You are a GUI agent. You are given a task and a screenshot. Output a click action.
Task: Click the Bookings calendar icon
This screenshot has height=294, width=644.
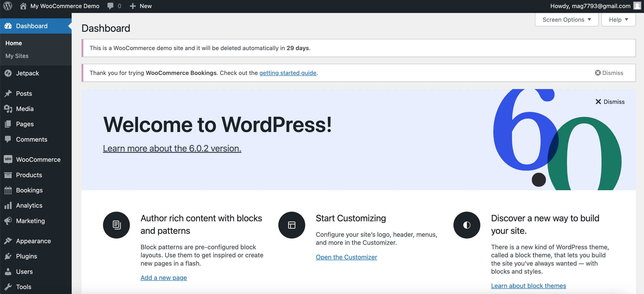(x=8, y=190)
